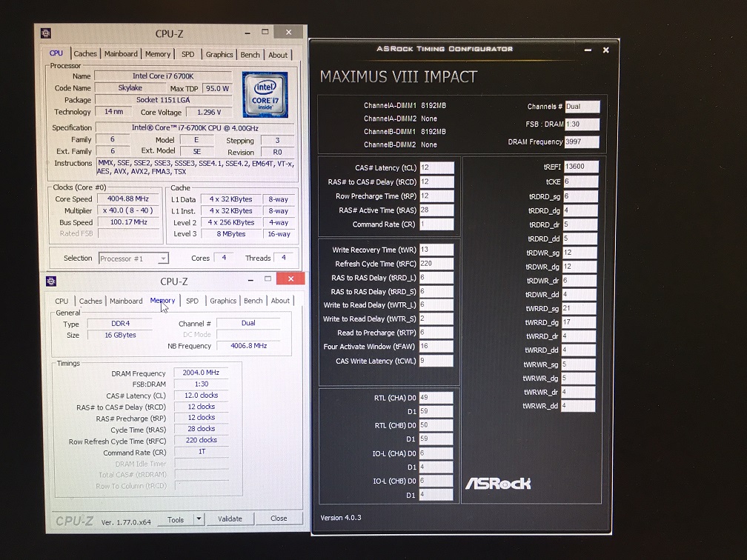The width and height of the screenshot is (747, 560).
Task: Click the Version 4.0.3 text
Action: [341, 518]
